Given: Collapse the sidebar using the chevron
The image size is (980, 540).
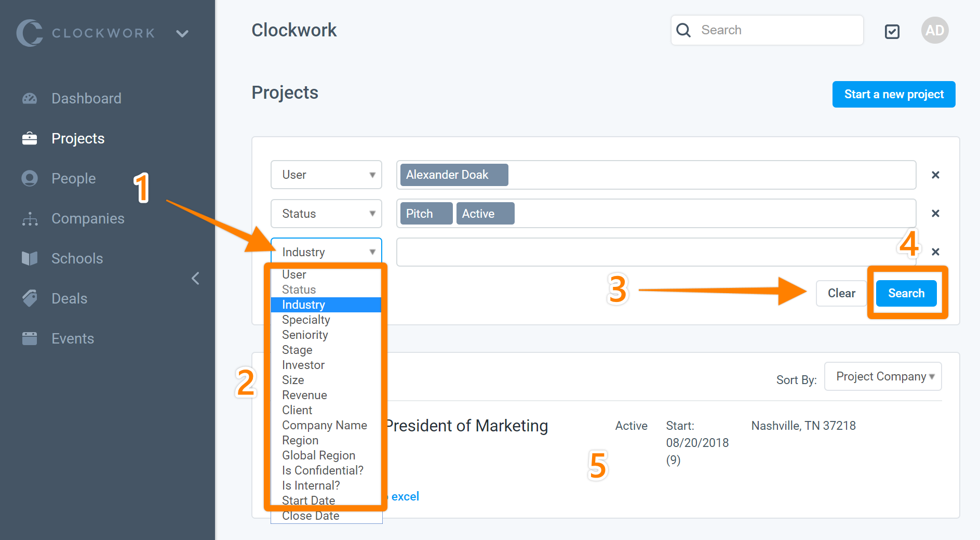Looking at the screenshot, I should click(195, 278).
